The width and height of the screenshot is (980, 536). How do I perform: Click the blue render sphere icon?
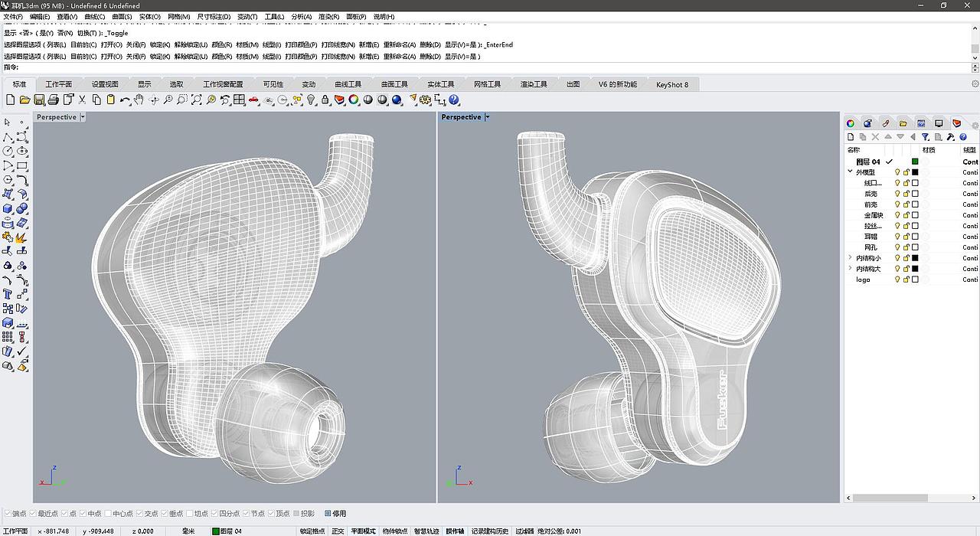point(397,100)
